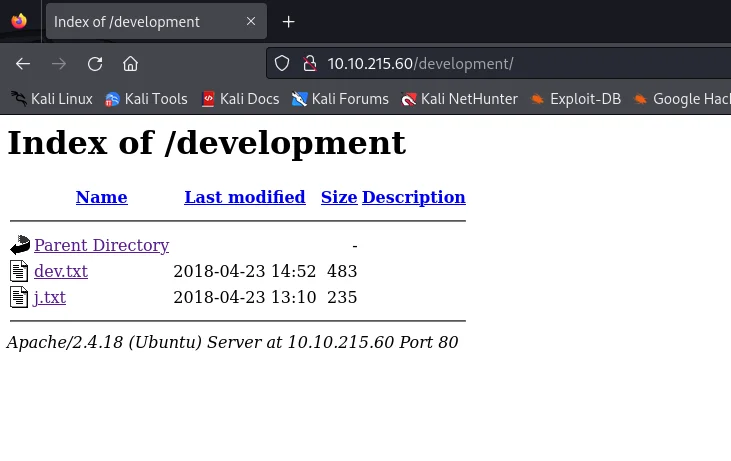Sort listing by Last modified column
This screenshot has width=731, height=461.
[245, 197]
